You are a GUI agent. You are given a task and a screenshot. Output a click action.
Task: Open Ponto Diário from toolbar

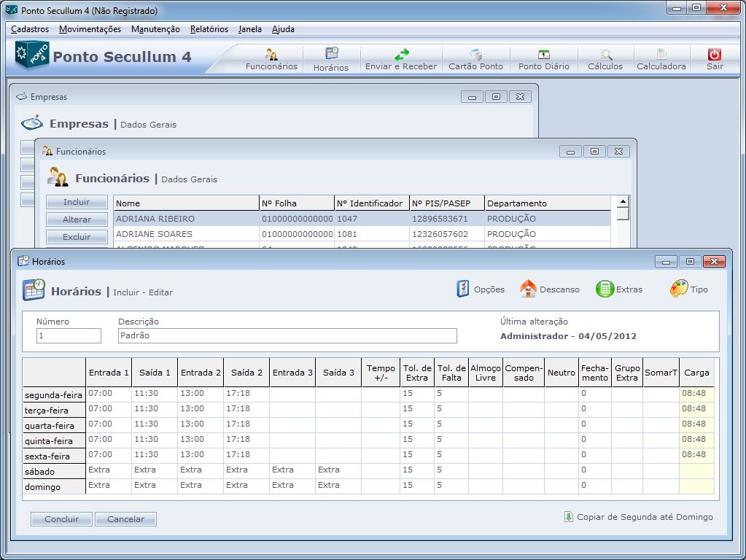[x=544, y=60]
